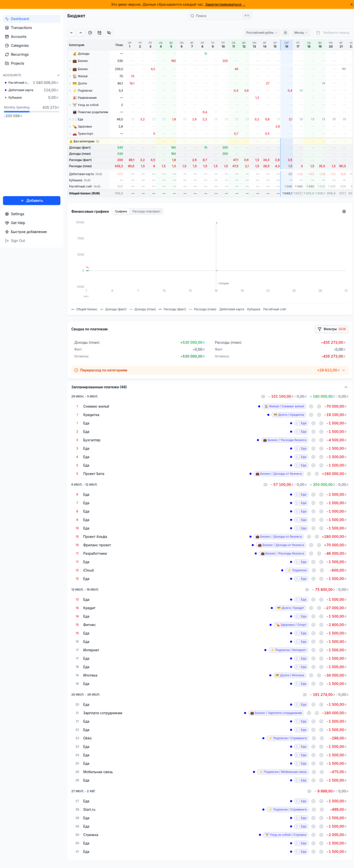Toggle Общий баланс legend series
Image resolution: width=354 pixels, height=868 pixels.
click(84, 309)
